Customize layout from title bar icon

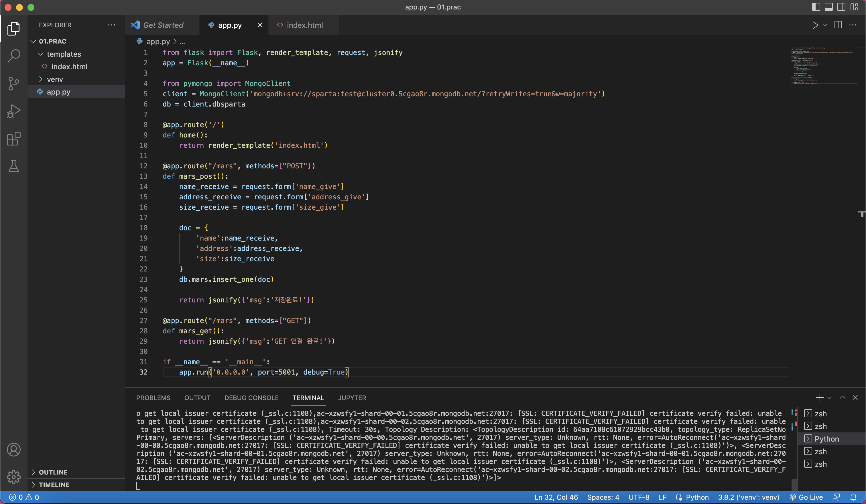tap(854, 7)
